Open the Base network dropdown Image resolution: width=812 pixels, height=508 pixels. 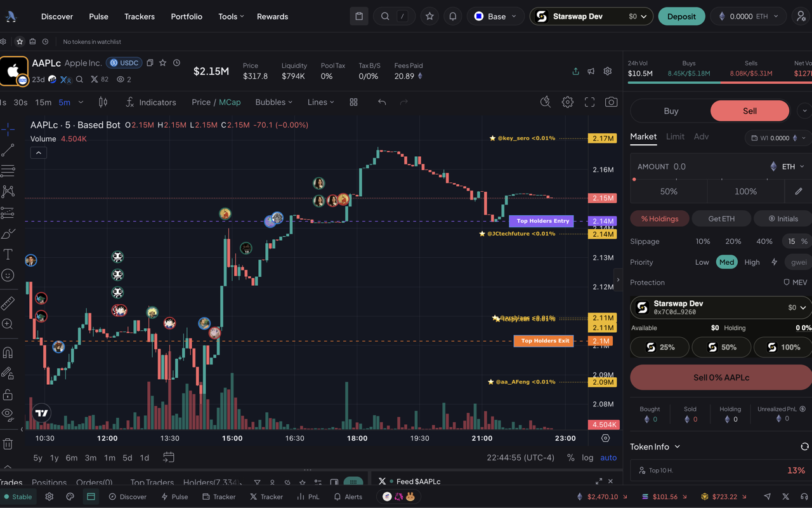click(496, 17)
